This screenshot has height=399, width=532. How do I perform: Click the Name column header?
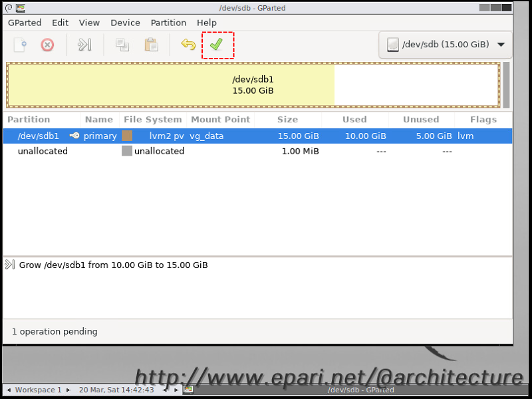click(100, 120)
